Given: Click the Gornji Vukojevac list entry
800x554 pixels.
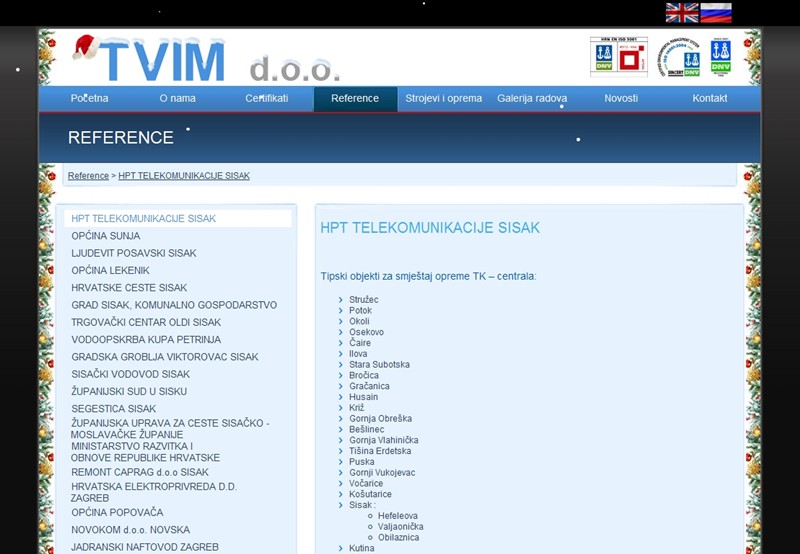Looking at the screenshot, I should 382,472.
